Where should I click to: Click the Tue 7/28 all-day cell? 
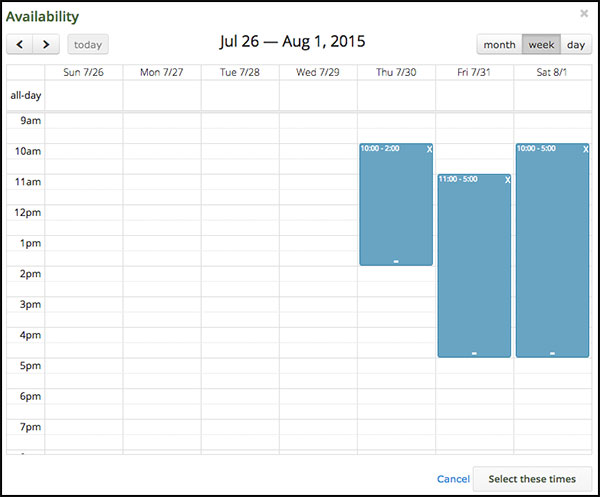click(x=240, y=95)
